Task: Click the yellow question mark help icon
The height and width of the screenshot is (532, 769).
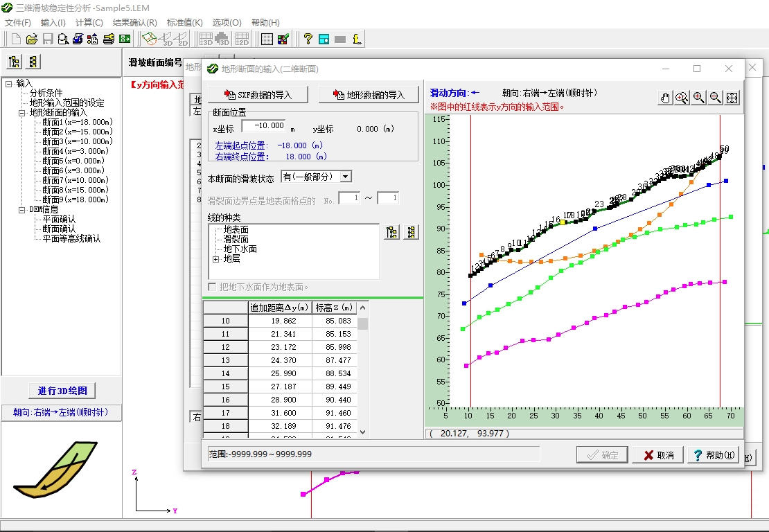Action: pyautogui.click(x=308, y=39)
